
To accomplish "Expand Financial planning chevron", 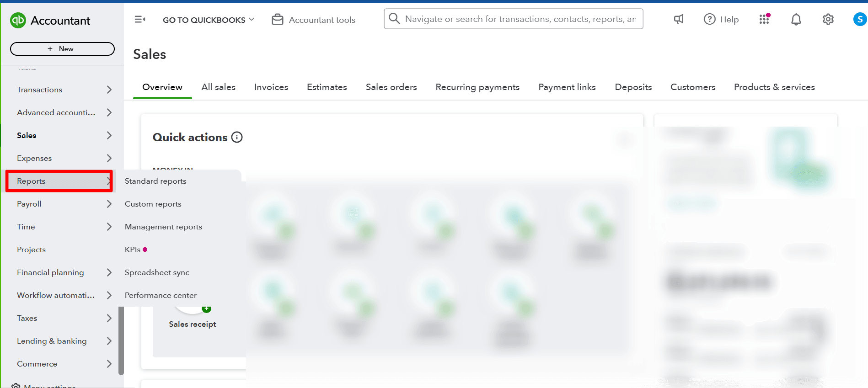I will coord(109,272).
